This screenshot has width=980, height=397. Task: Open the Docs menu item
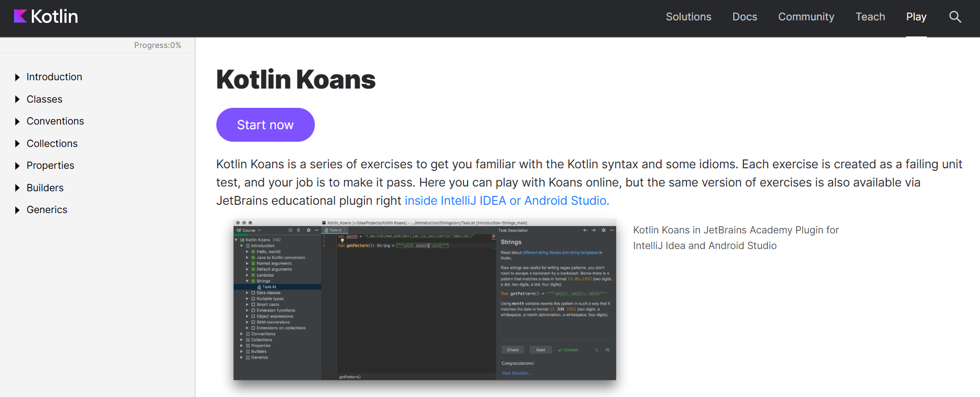pyautogui.click(x=744, y=17)
